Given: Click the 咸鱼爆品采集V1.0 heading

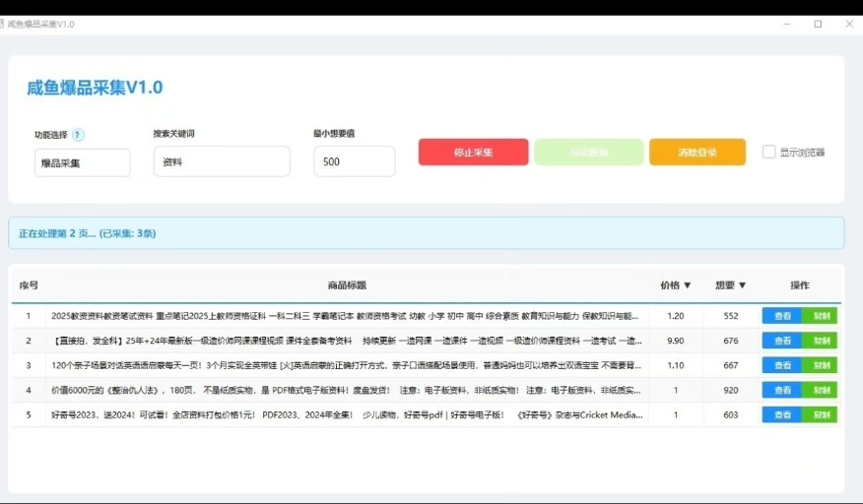Looking at the screenshot, I should click(95, 88).
